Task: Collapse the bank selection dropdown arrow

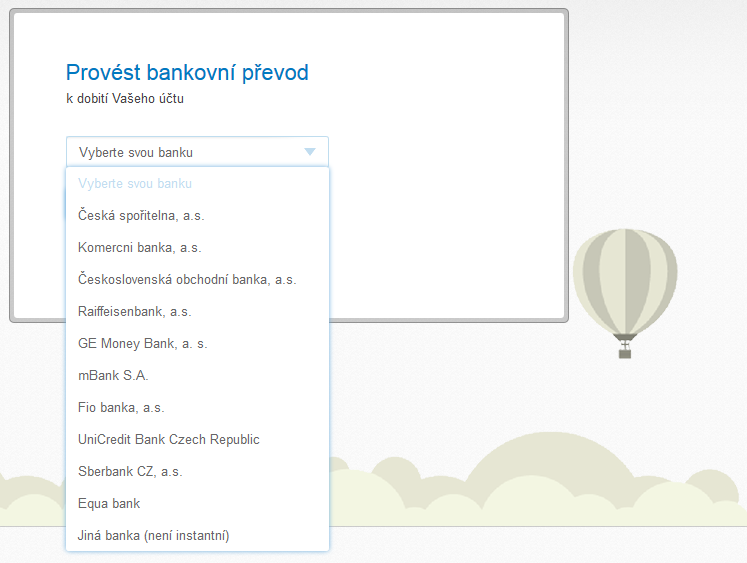Action: 310,152
